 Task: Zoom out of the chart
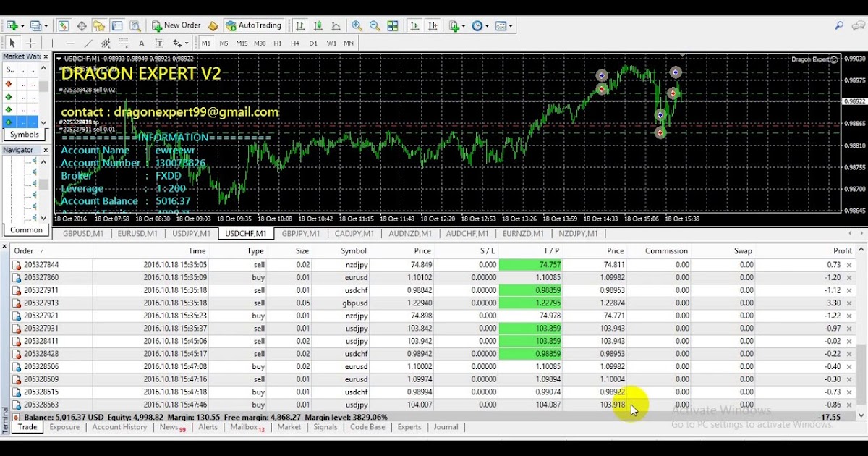[375, 25]
